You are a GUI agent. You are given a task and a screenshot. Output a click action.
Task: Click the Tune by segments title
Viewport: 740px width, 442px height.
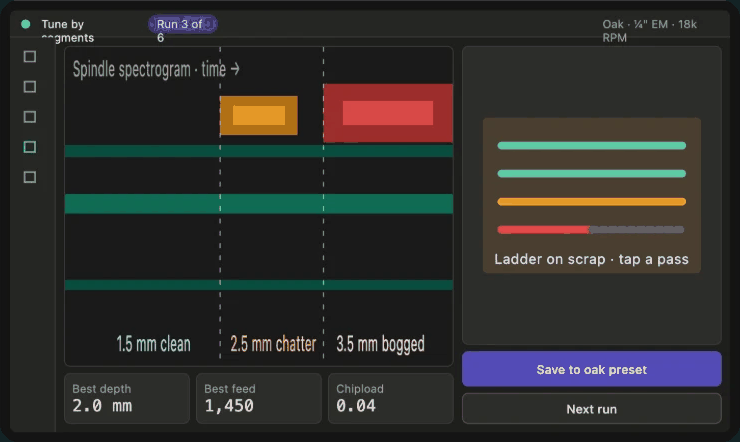[x=67, y=31]
